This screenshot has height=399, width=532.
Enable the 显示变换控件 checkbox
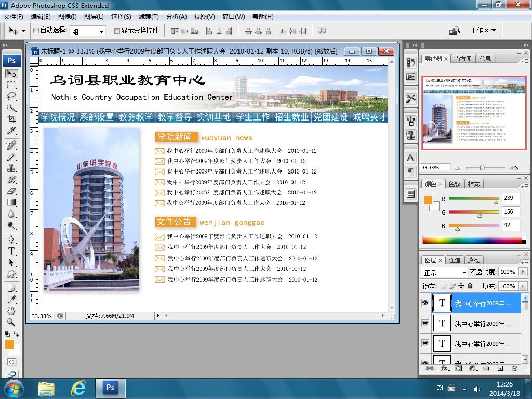click(117, 31)
